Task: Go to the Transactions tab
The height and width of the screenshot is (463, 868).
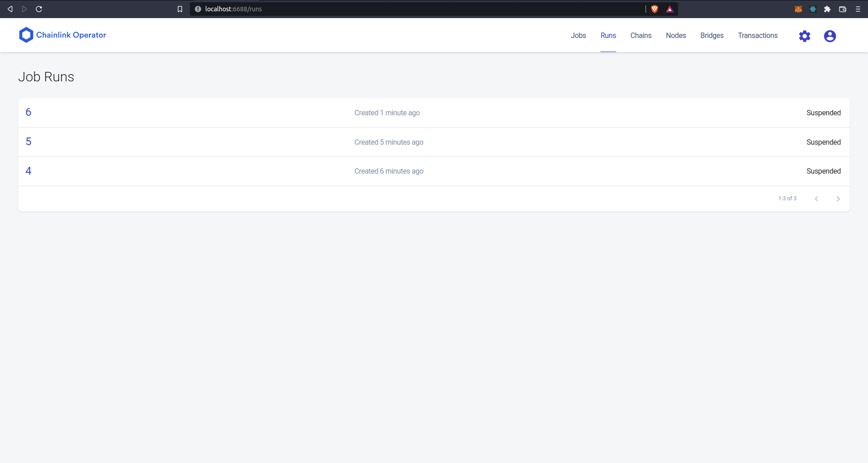Action: (x=758, y=35)
